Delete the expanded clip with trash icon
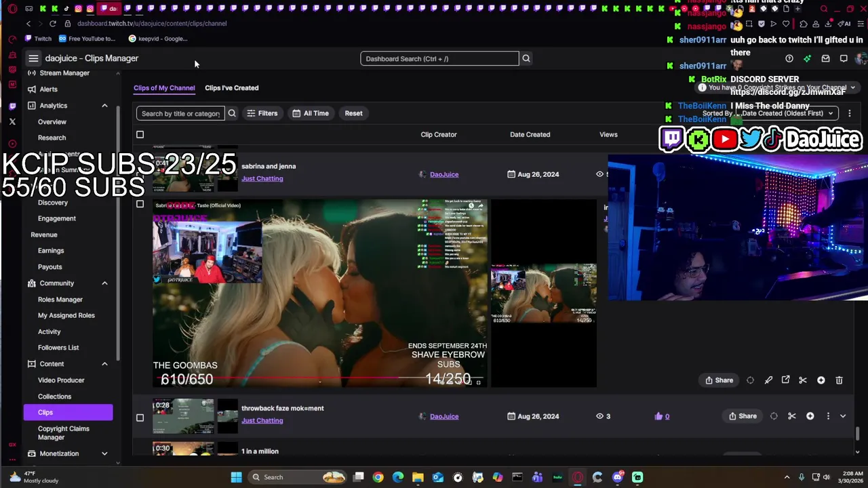 pyautogui.click(x=839, y=380)
